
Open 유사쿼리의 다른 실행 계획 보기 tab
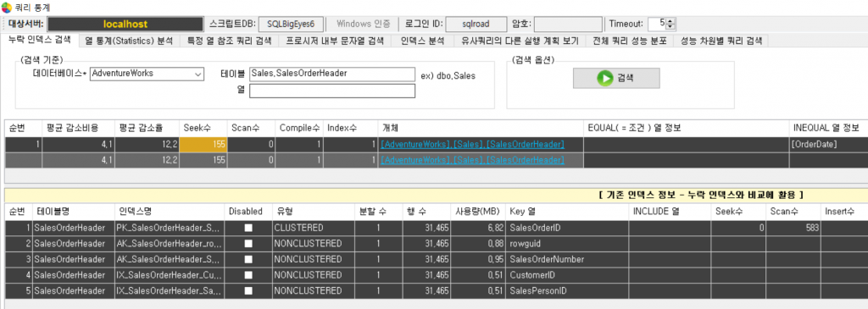[520, 41]
